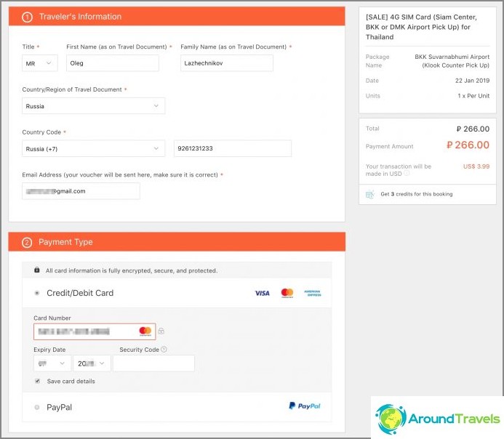Click the lock icon beside card number field
Viewport: 504px width, 439px height.
[161, 331]
